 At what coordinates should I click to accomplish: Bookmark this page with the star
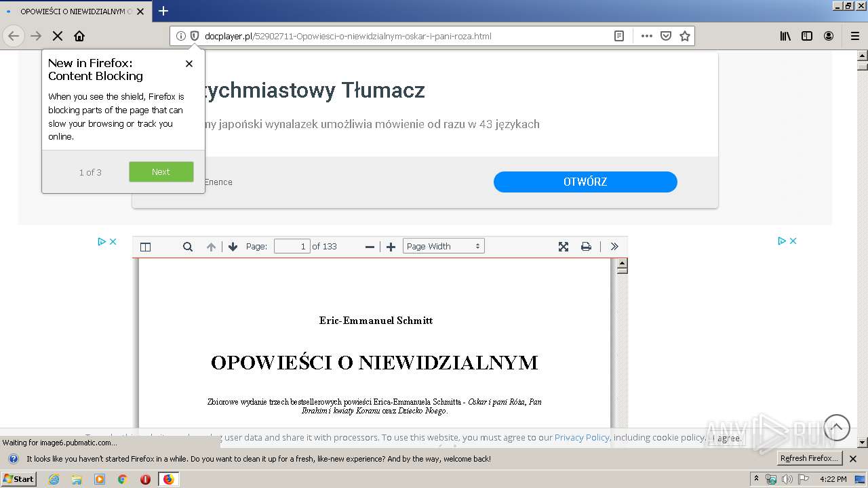coord(685,36)
